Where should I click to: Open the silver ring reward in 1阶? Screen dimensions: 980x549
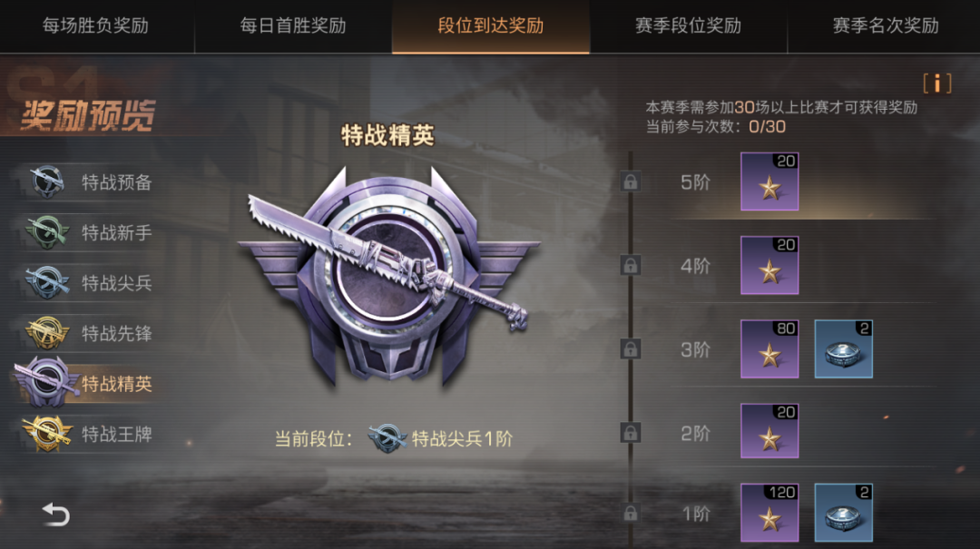tap(843, 513)
